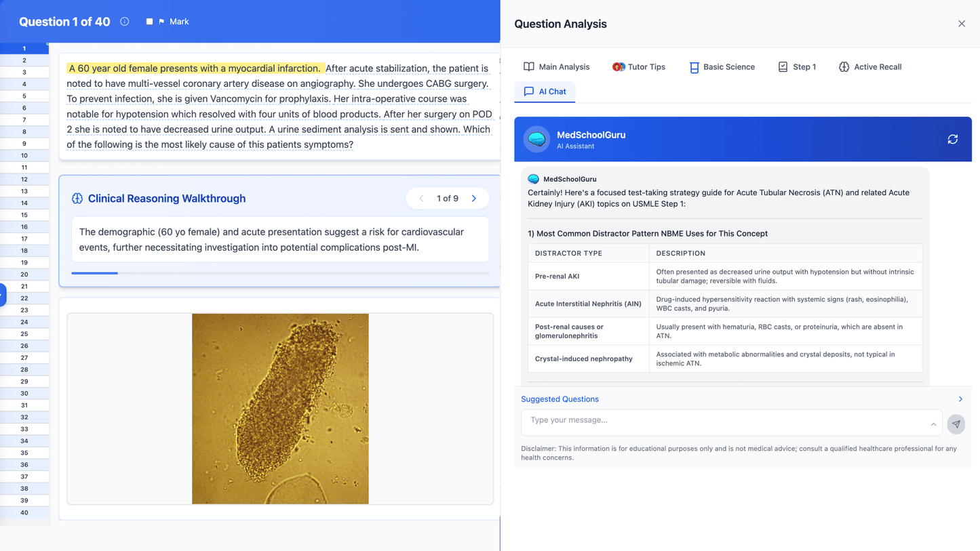Image resolution: width=980 pixels, height=551 pixels.
Task: Open the Basic Science tab
Action: click(x=722, y=67)
